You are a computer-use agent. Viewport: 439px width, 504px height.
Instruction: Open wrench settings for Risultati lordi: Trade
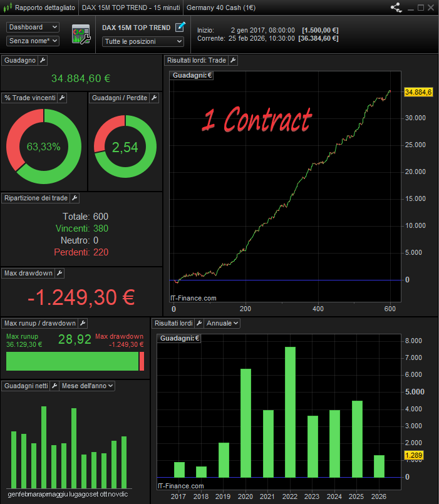[x=233, y=61]
